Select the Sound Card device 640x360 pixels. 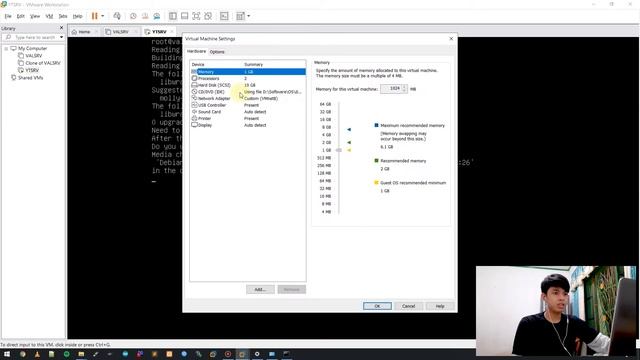point(248,111)
